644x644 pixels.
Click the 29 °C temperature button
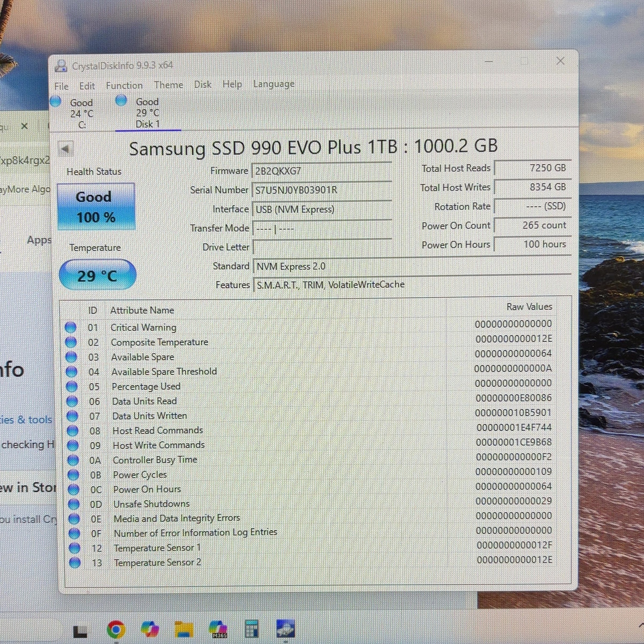pos(97,275)
